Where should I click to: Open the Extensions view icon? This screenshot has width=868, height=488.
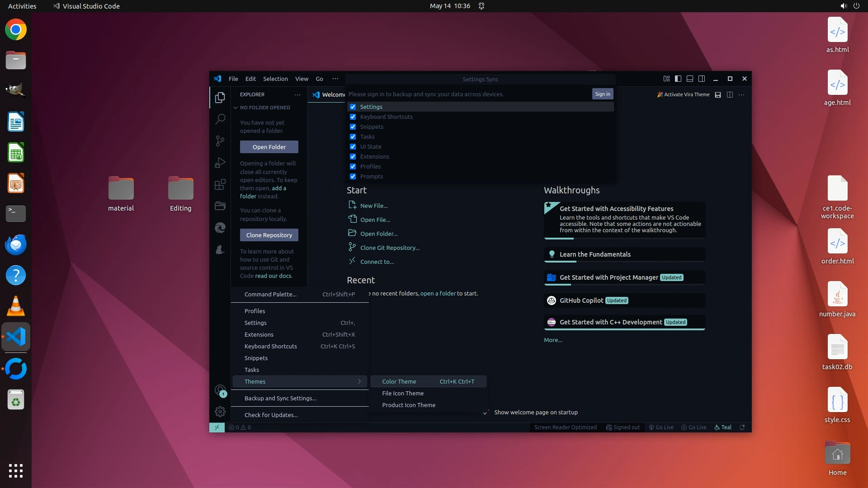click(x=220, y=184)
